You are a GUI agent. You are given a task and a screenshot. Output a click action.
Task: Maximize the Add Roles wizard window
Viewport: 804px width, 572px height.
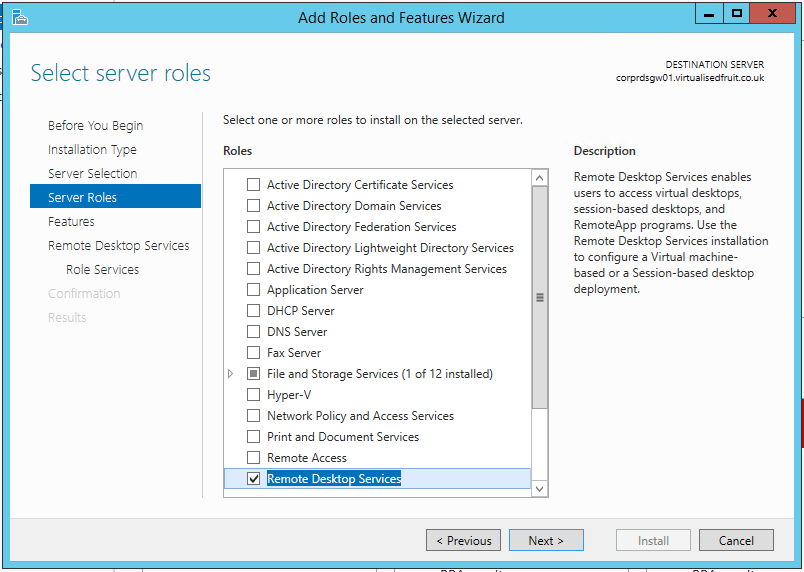click(737, 13)
